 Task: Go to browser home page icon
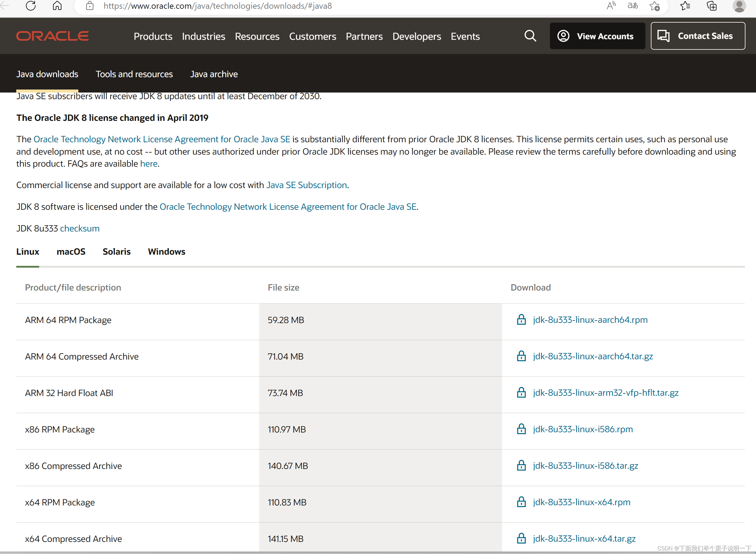pos(57,6)
